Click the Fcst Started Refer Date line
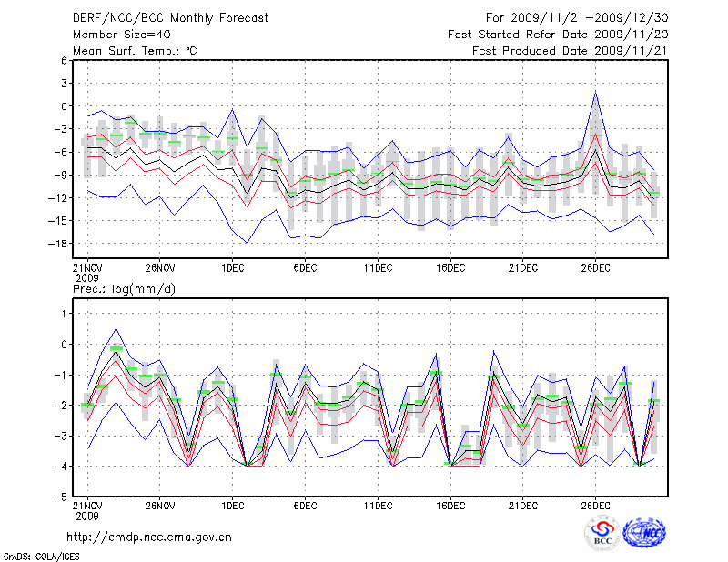 click(558, 34)
